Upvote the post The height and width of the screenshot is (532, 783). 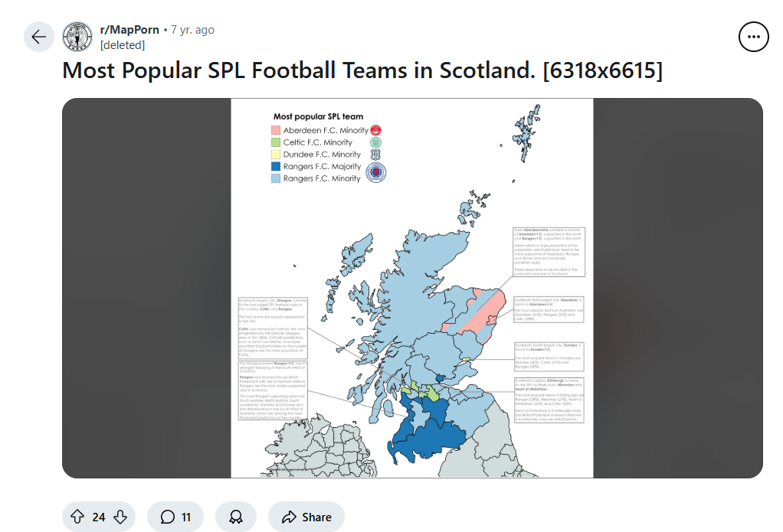tap(77, 517)
